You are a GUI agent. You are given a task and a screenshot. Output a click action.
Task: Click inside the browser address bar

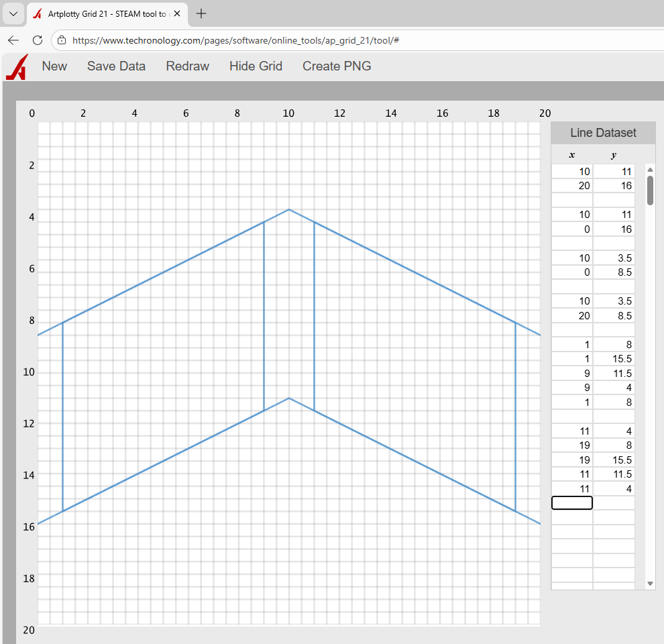point(235,40)
